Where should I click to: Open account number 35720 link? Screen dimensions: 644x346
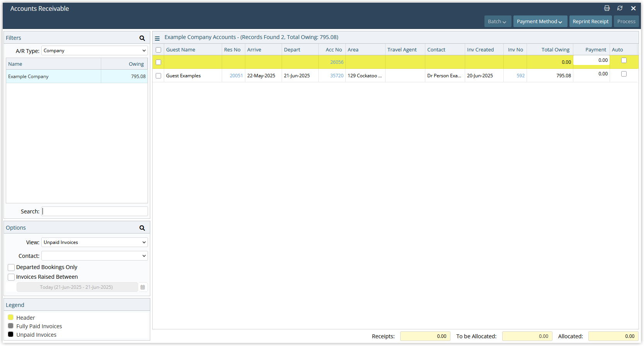click(336, 76)
